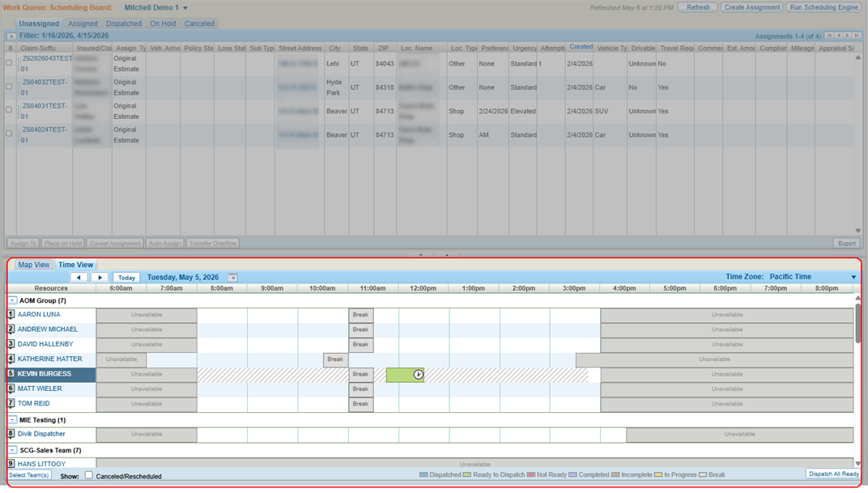Click Dispatch All Ready

834,474
